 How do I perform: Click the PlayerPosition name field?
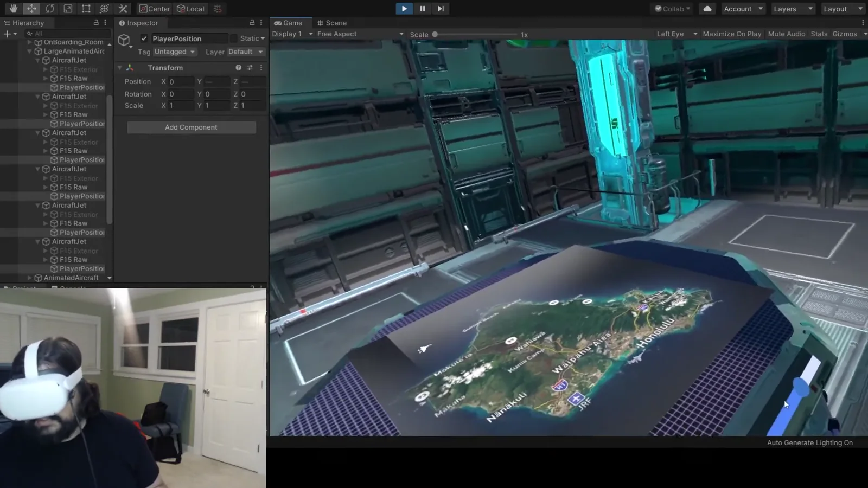pyautogui.click(x=189, y=38)
